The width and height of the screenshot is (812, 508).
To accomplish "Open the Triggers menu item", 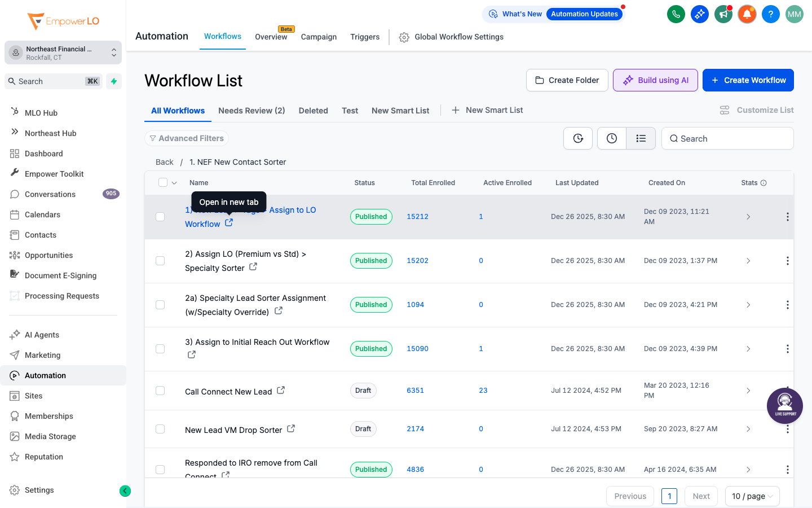I will [365, 37].
